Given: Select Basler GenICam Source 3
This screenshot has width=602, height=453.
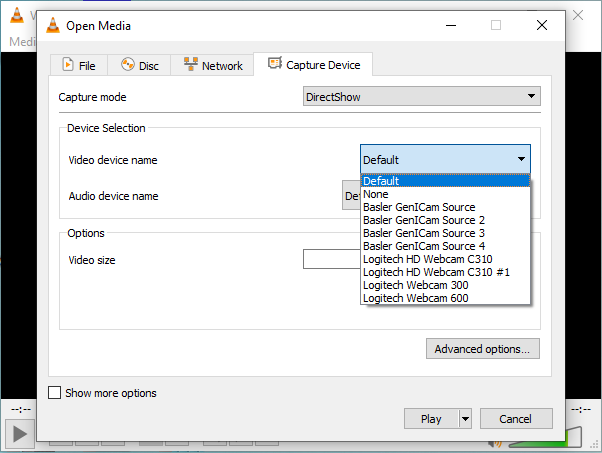Looking at the screenshot, I should 445,233.
